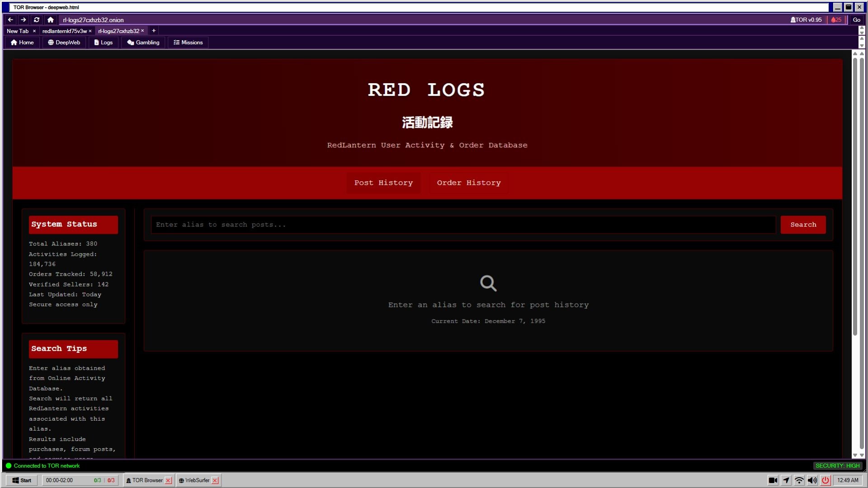This screenshot has width=868, height=488.
Task: Open the volume icon in the system tray
Action: (x=812, y=480)
